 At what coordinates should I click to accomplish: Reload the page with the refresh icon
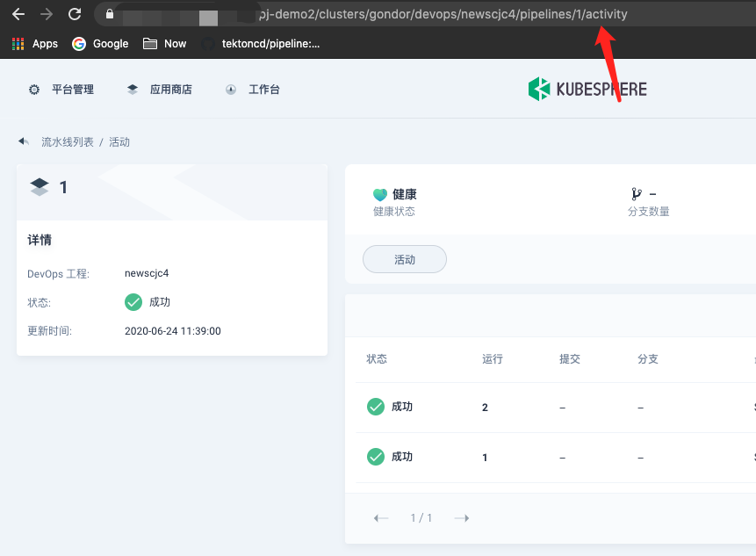tap(75, 14)
